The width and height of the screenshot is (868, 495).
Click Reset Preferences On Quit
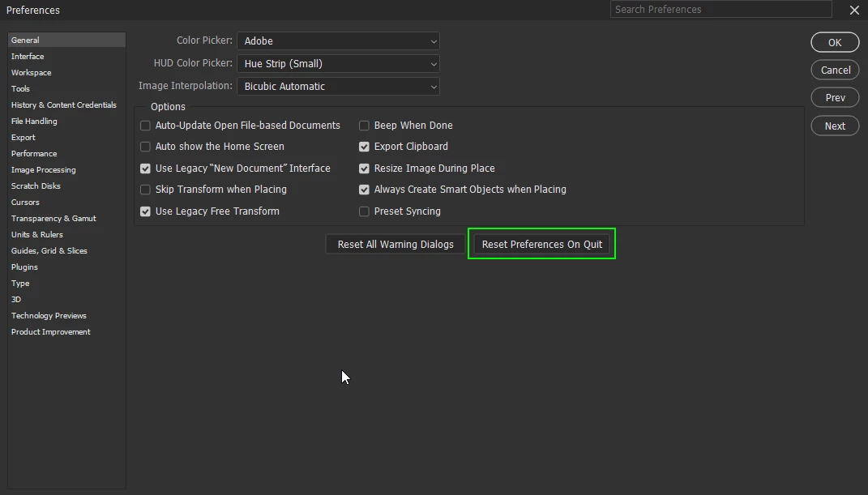tap(542, 245)
